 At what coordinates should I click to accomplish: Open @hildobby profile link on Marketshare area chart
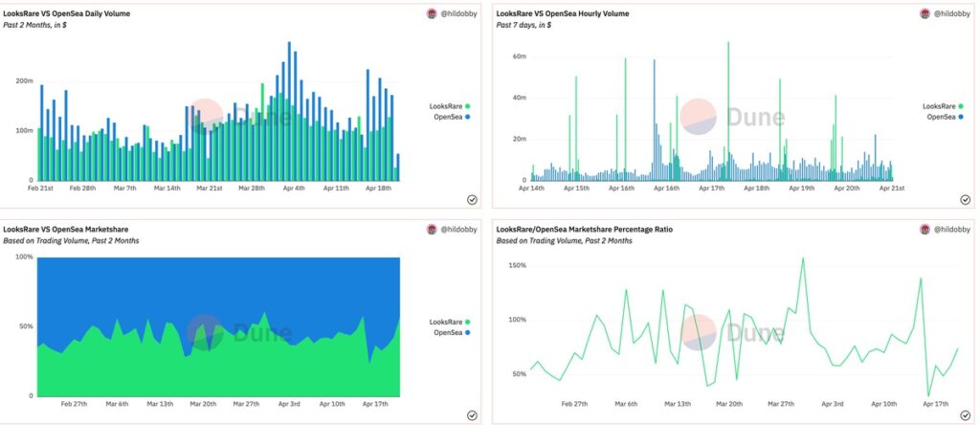pos(458,230)
